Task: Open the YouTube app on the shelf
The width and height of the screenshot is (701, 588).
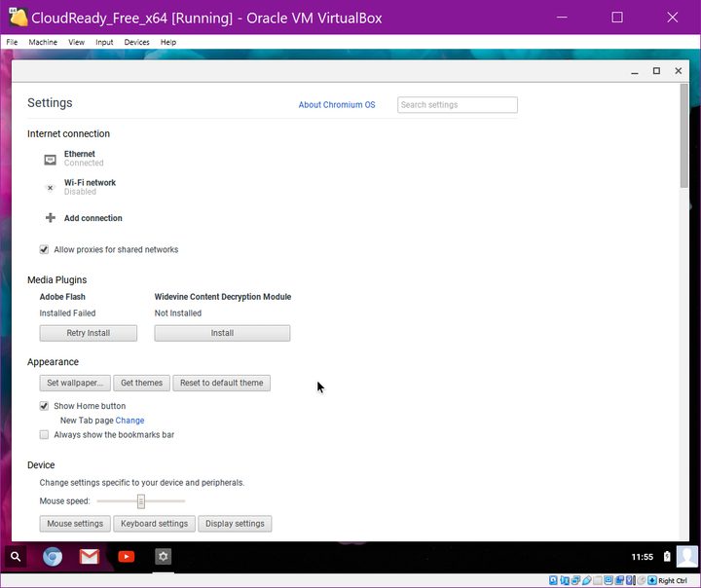Action: tap(126, 557)
